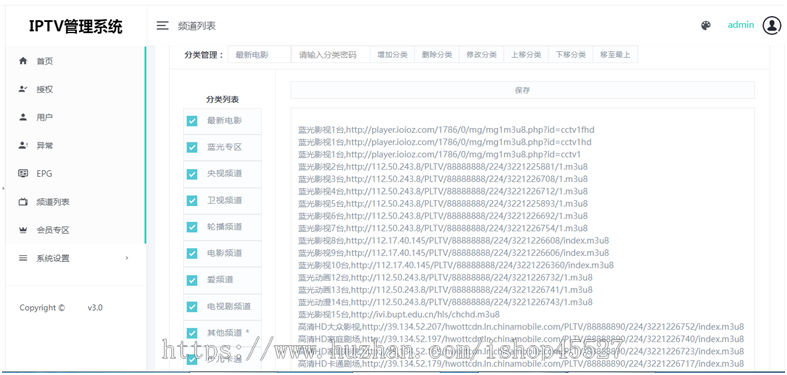Click the line ending id=cctv1hd

445,142
